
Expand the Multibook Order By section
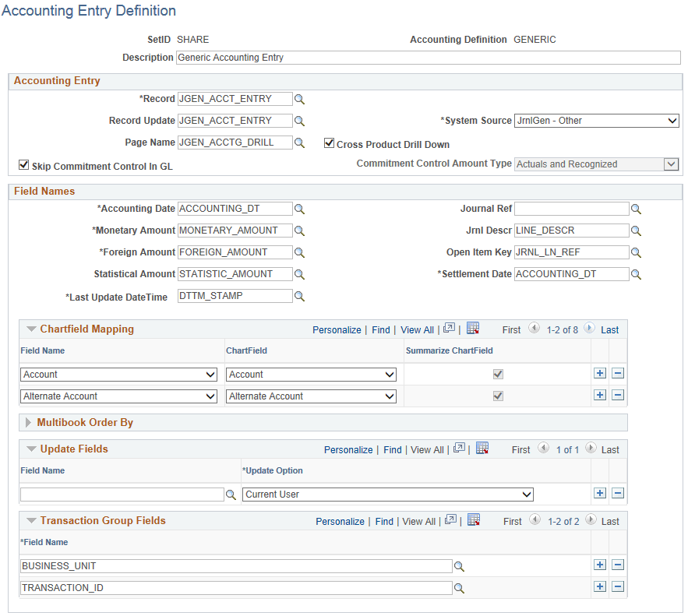point(27,422)
